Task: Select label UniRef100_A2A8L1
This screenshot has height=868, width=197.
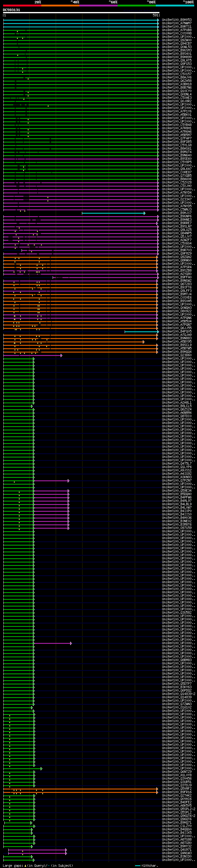Action: coord(177,403)
